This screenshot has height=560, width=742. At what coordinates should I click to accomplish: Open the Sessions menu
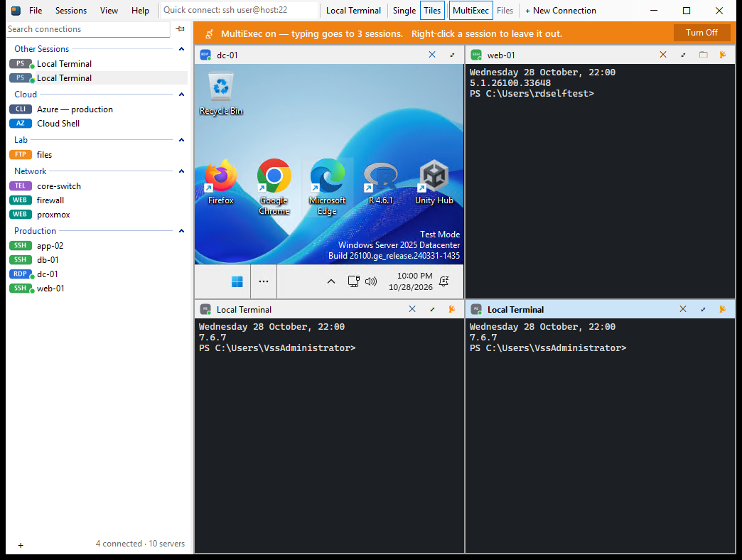tap(71, 11)
